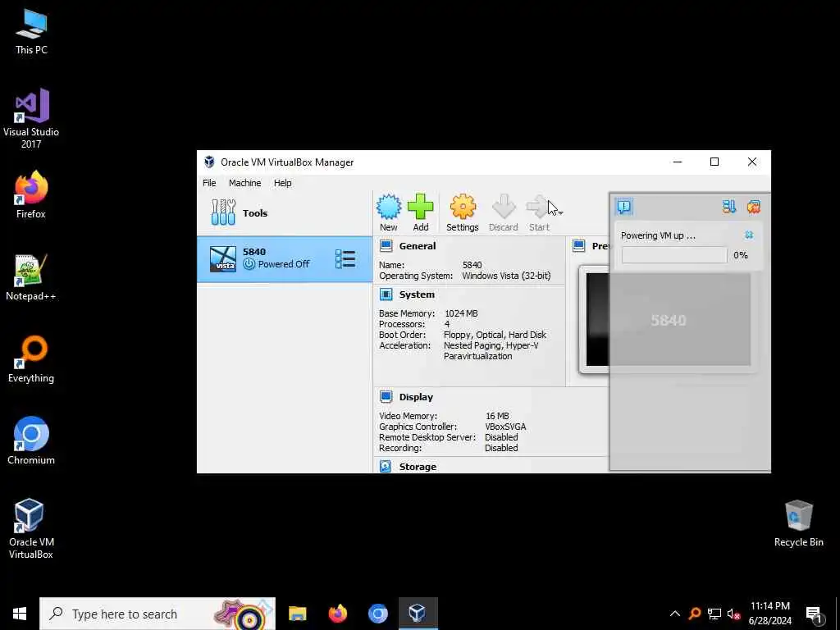Image resolution: width=840 pixels, height=630 pixels.
Task: Click the Firefox desktop shortcut
Action: tap(31, 195)
